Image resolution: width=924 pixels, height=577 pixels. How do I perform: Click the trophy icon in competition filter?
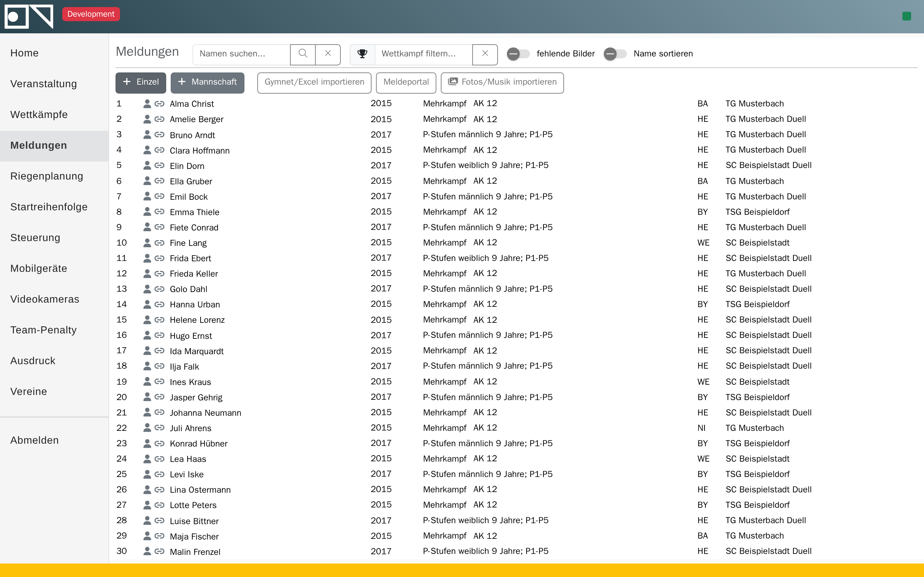[362, 54]
